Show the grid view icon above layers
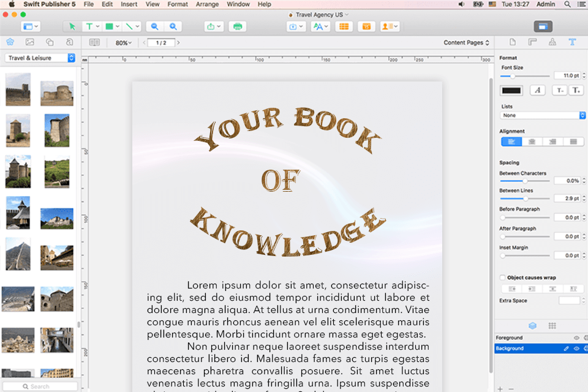This screenshot has width=588, height=392. click(552, 326)
